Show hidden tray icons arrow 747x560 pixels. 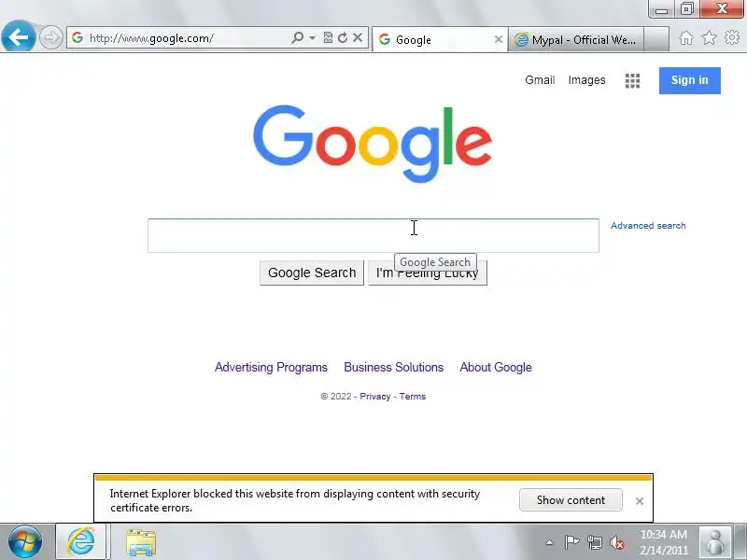tap(549, 542)
